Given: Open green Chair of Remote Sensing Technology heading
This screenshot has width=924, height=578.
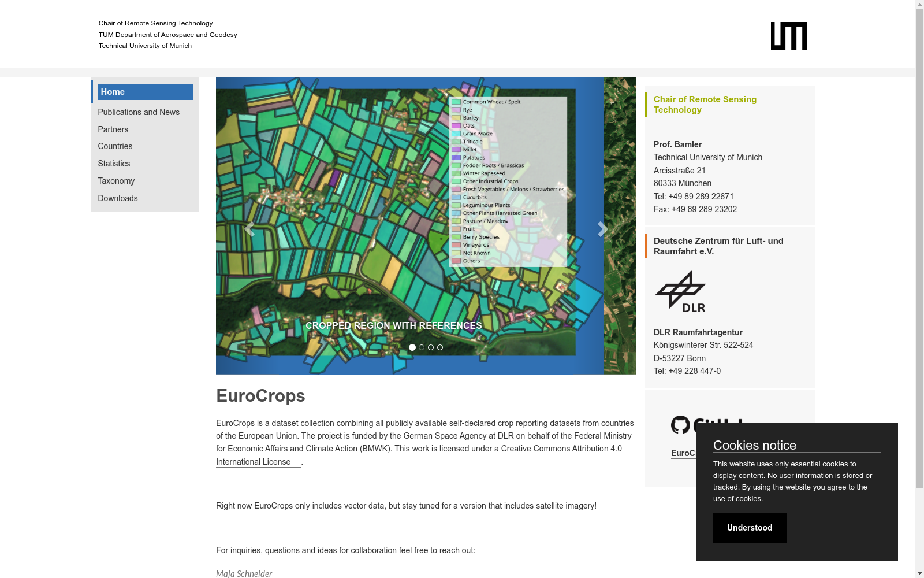Looking at the screenshot, I should [705, 105].
